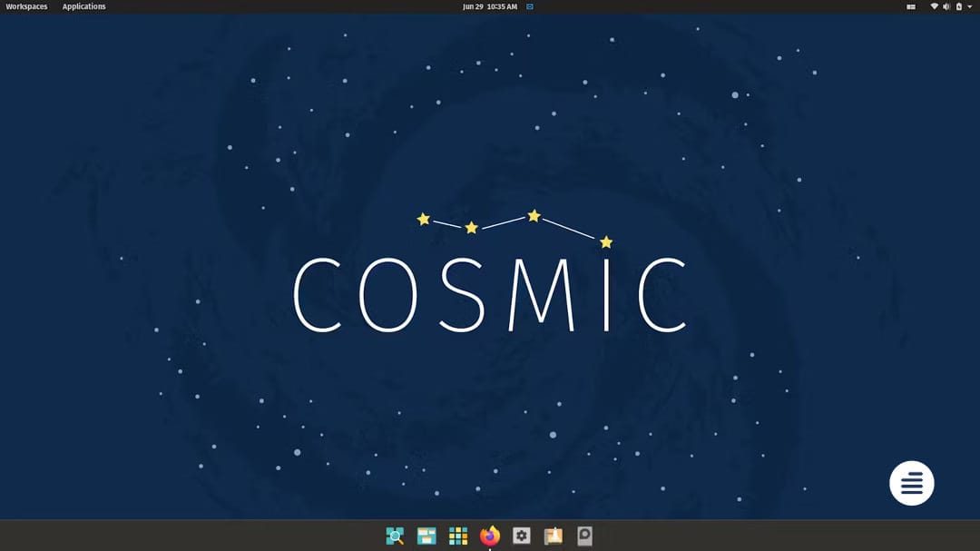980x551 pixels.
Task: Open Settings gear from the dock
Action: 521,536
